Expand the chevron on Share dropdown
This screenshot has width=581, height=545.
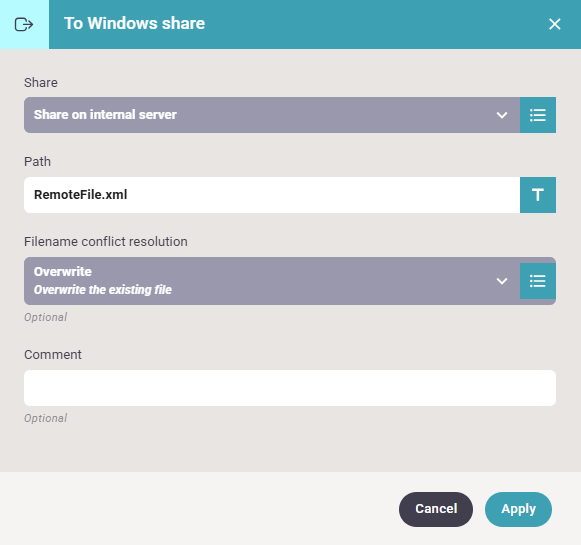[x=502, y=115]
